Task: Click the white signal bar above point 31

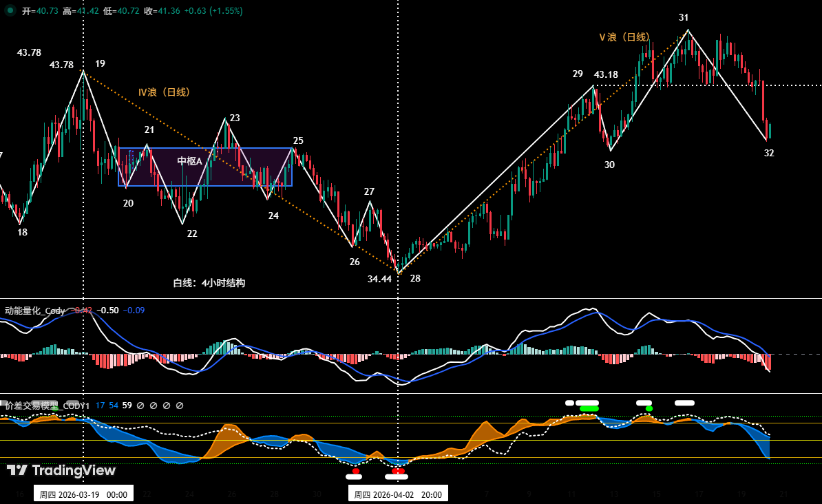Action: (685, 403)
